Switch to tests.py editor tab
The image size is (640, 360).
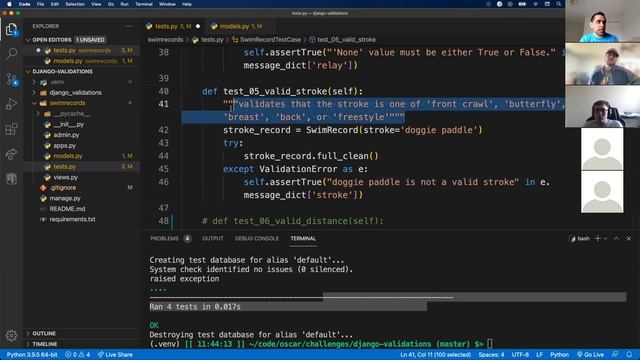pos(173,26)
